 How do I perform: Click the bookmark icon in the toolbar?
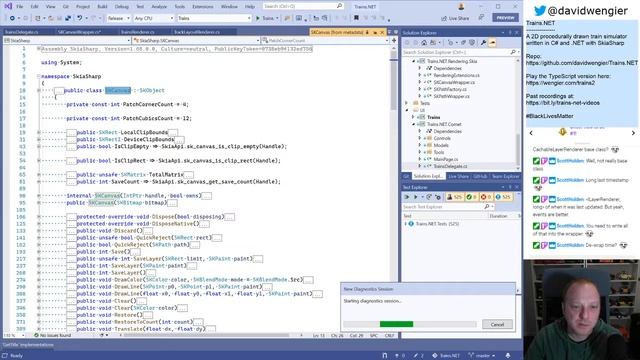point(356,18)
